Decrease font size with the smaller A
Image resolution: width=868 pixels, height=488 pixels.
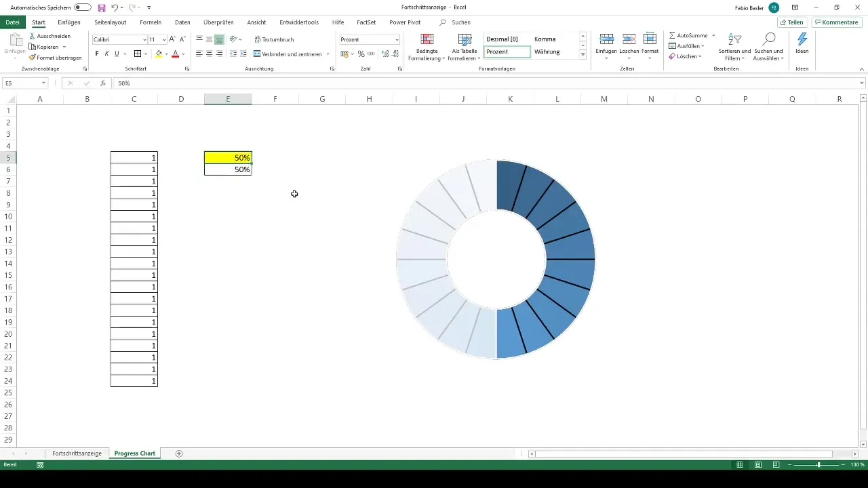(182, 39)
